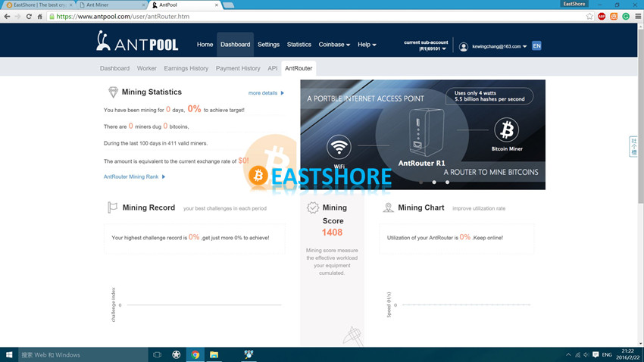This screenshot has width=644, height=362.
Task: Close the AntPool browser tab
Action: coord(217,5)
